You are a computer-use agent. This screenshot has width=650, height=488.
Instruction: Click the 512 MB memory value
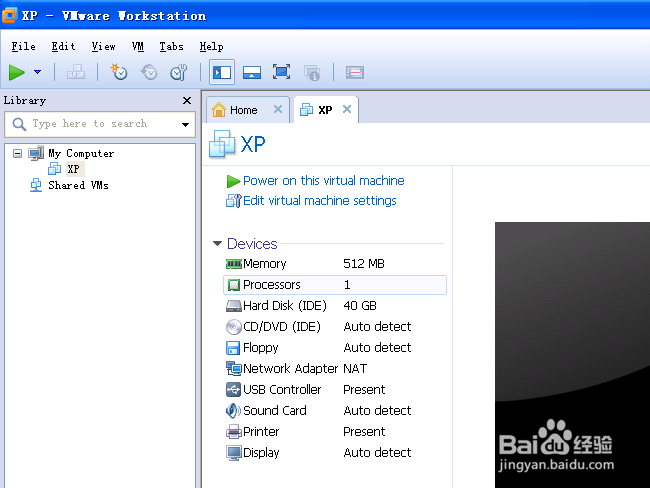(x=364, y=264)
